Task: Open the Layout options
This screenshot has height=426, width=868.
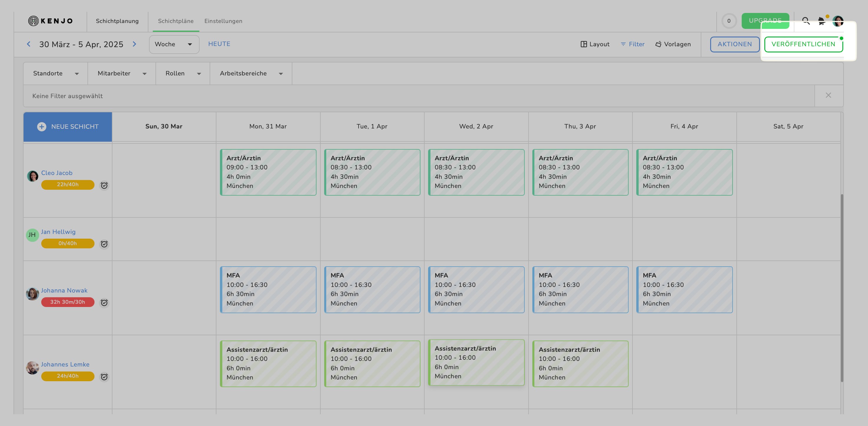Action: [x=595, y=44]
